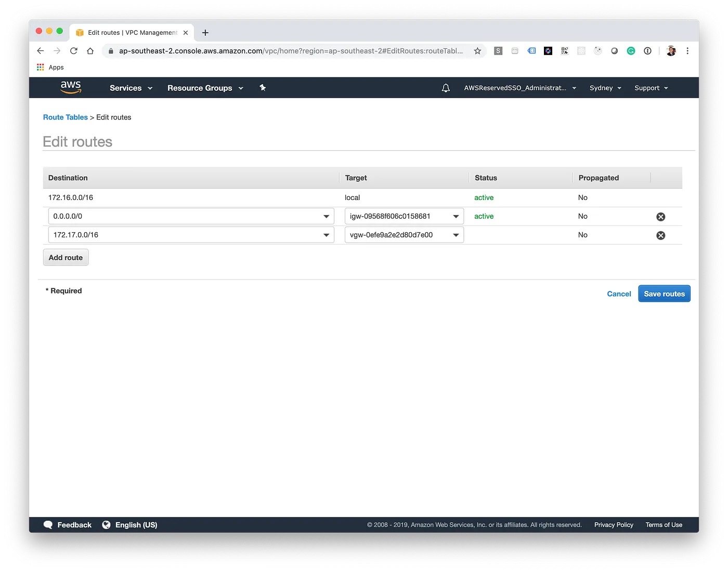Click the pin shortcut icon in AWS navbar
This screenshot has width=728, height=571.
263,87
